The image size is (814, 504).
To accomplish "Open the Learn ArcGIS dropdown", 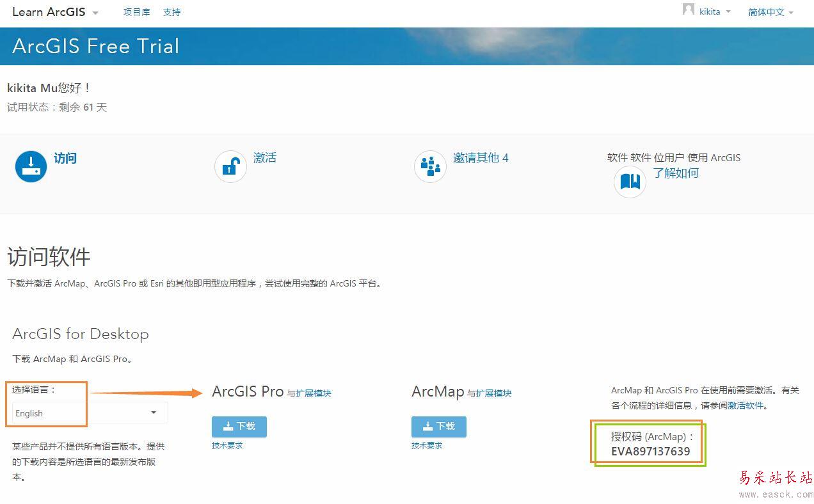I will pyautogui.click(x=56, y=12).
